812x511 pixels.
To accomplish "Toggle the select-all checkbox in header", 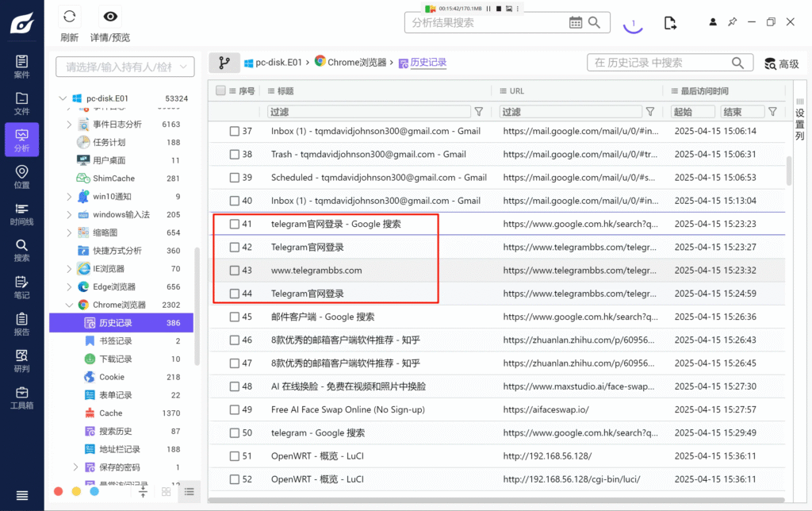I will click(x=220, y=90).
